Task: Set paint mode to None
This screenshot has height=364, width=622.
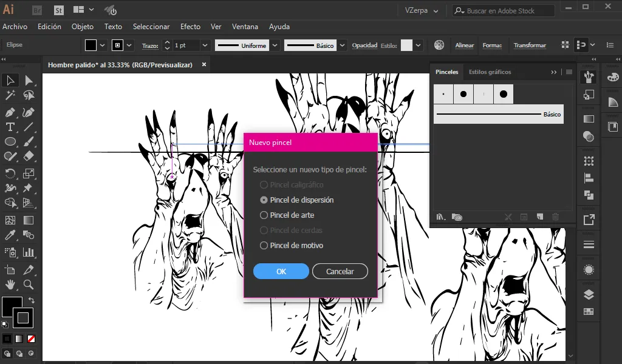Action: click(32, 339)
